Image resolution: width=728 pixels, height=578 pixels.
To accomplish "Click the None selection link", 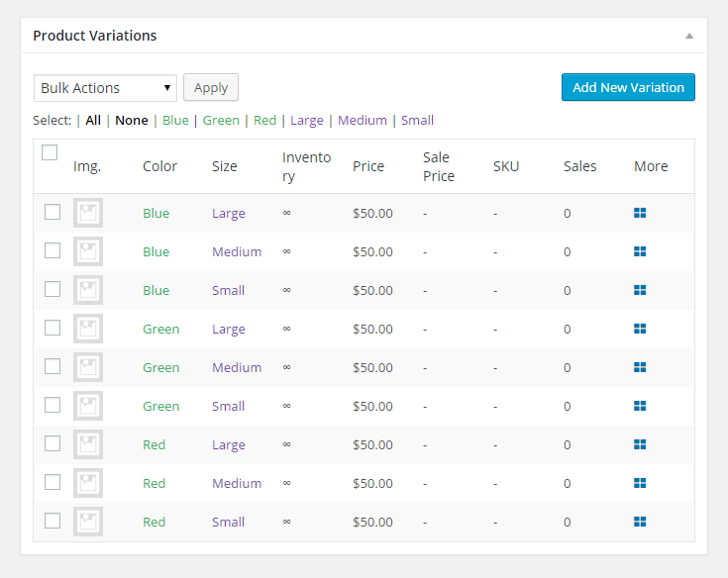I will click(x=131, y=121).
